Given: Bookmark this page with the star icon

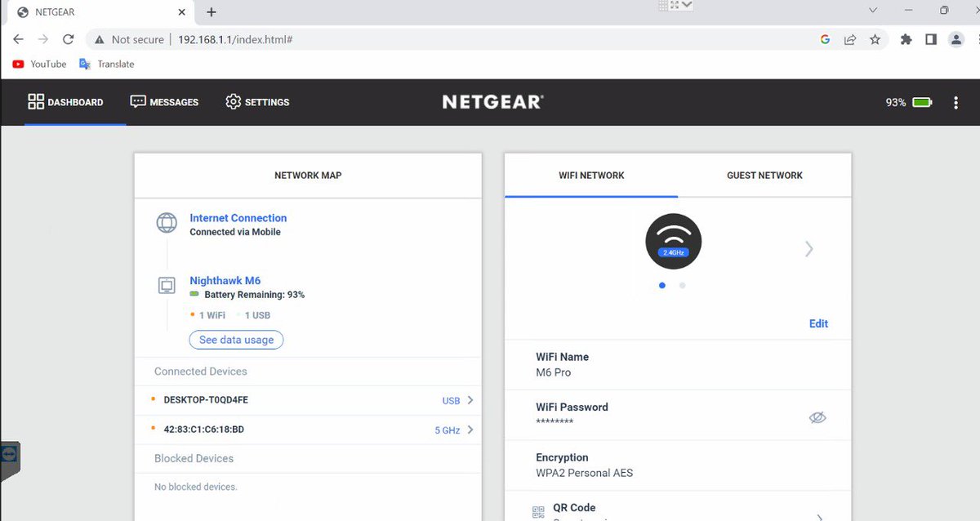Looking at the screenshot, I should tap(875, 39).
